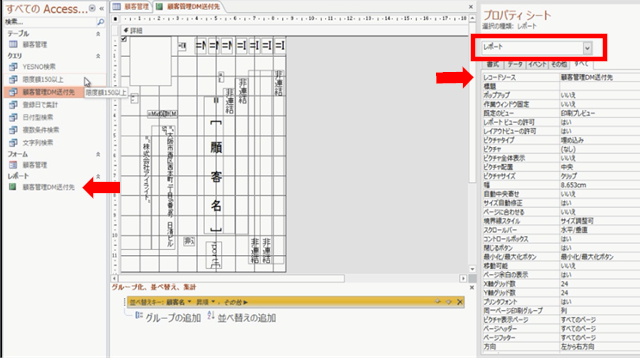Collapse the テーブル group header
The height and width of the screenshot is (360, 640).
[98, 34]
